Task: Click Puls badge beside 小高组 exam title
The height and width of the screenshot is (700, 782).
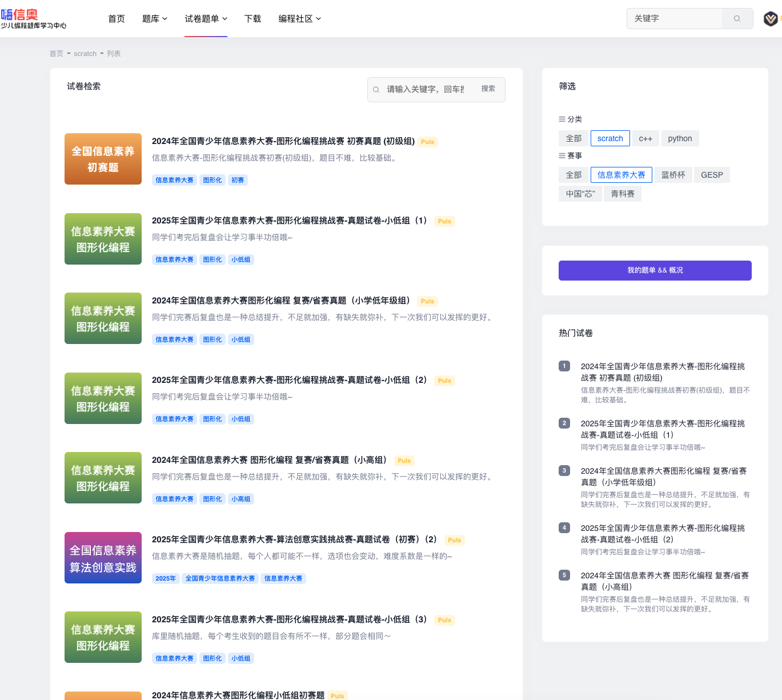Action: [404, 461]
